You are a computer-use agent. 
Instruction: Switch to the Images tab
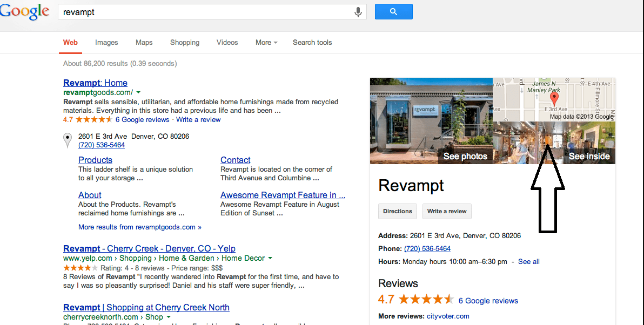106,42
